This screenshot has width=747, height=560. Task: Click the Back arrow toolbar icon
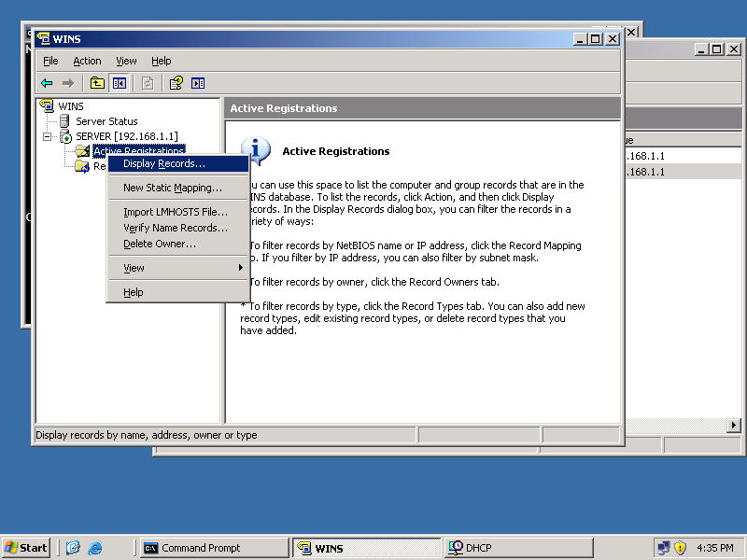pos(47,83)
